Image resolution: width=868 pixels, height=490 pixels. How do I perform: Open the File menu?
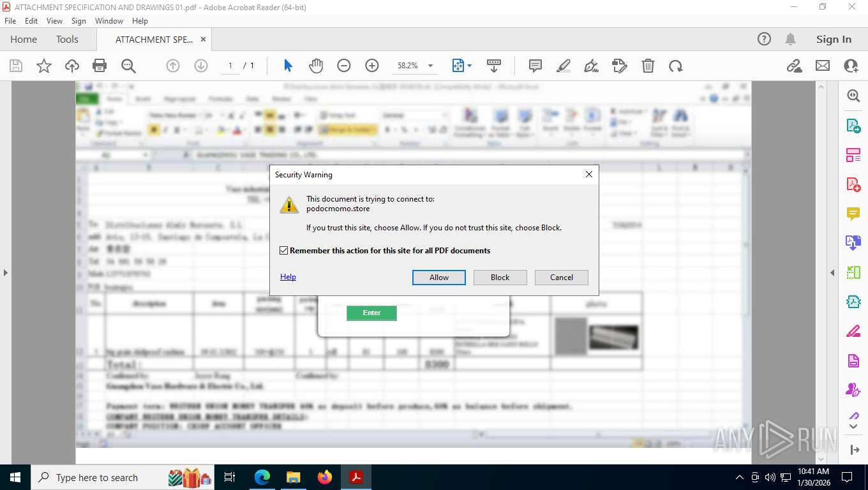[10, 21]
